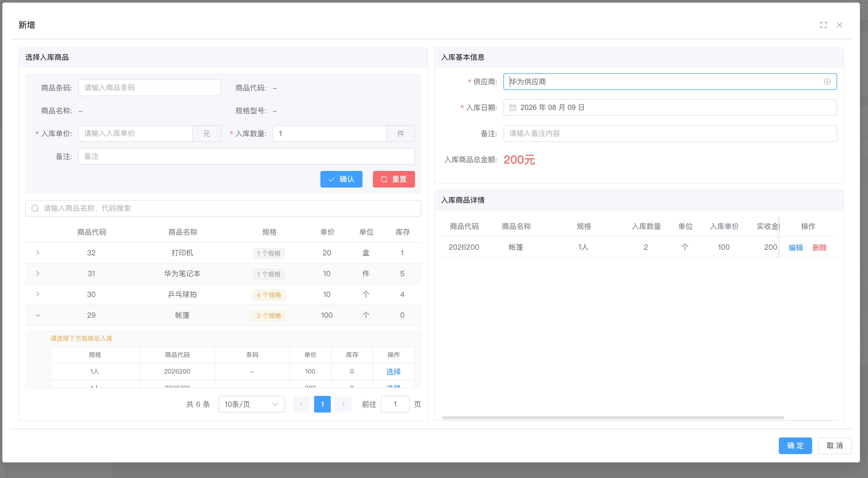Click the 2026200 code in 入库商品详情
Screen dimensions: 868x478
(x=464, y=247)
